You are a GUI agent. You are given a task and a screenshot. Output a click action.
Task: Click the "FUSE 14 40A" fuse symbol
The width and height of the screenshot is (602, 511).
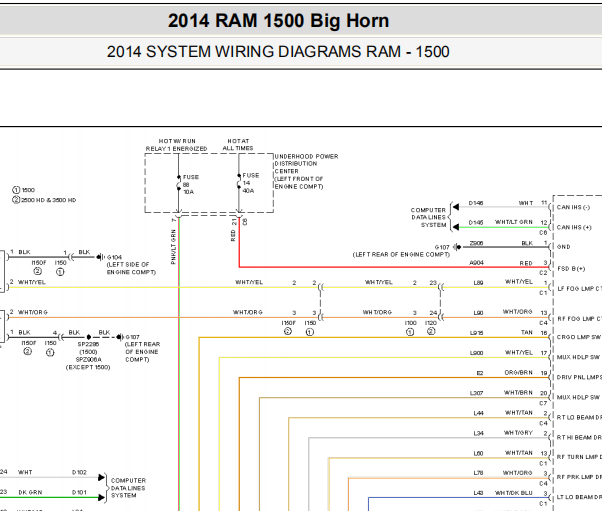pyautogui.click(x=248, y=183)
